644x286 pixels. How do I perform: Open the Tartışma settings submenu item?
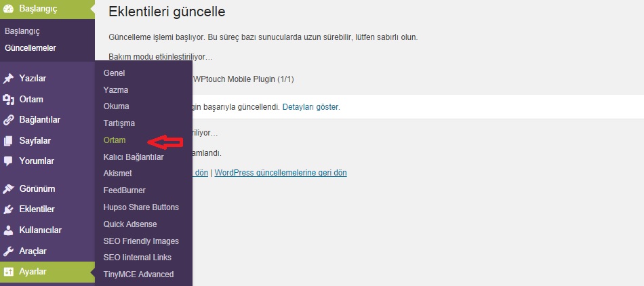click(x=119, y=123)
